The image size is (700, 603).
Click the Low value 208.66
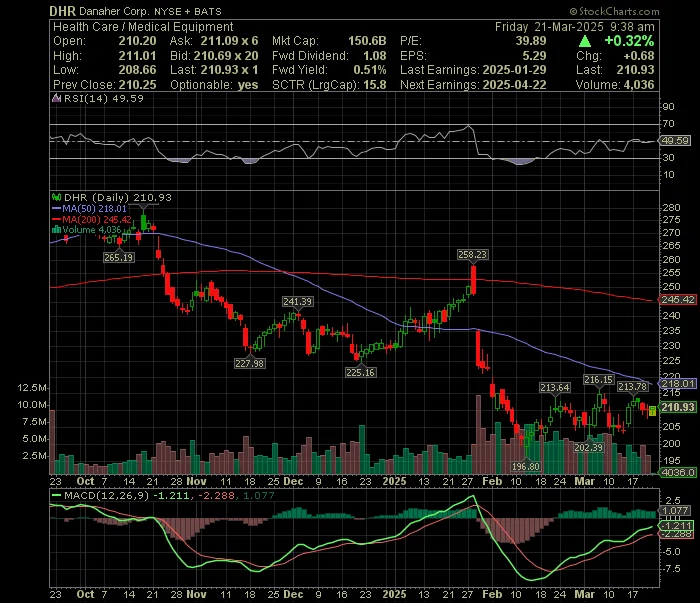click(137, 70)
